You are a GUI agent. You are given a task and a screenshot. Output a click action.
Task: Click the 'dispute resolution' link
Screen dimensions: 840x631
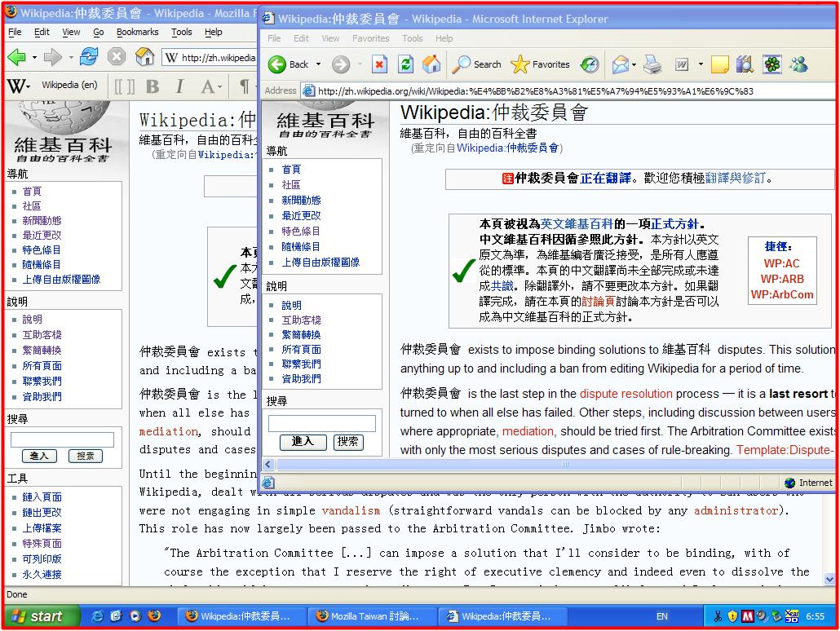[626, 394]
